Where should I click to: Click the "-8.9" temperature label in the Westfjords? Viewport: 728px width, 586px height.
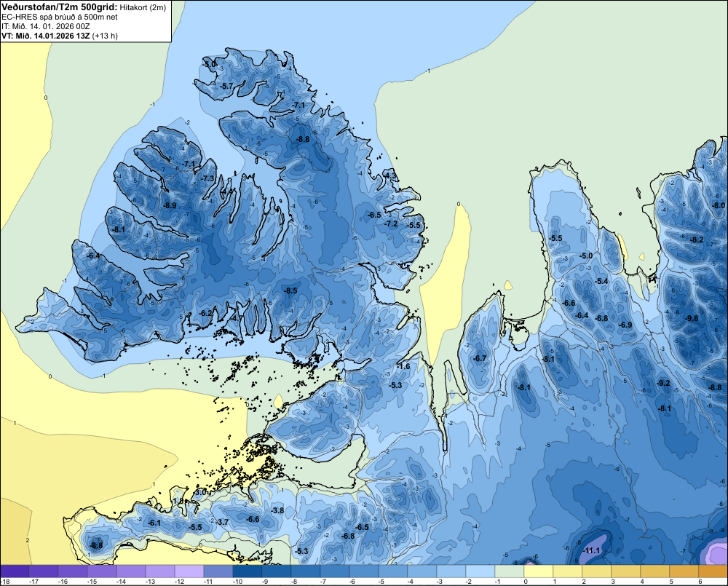click(170, 205)
